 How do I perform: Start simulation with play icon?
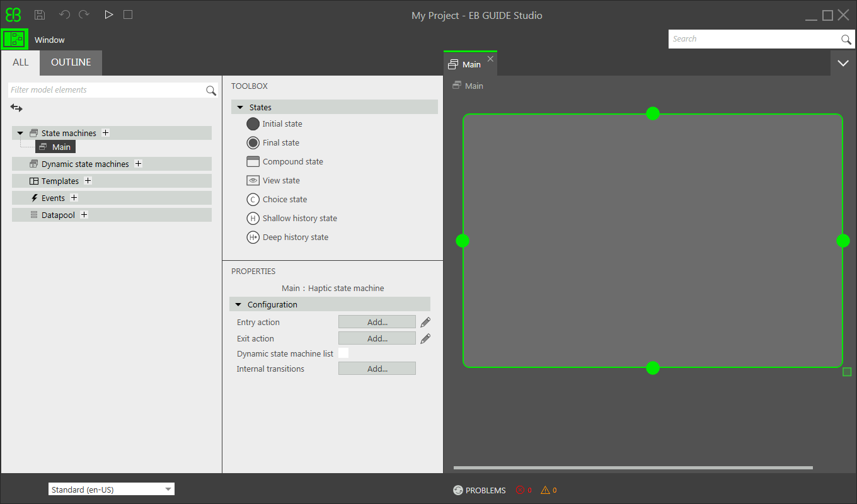point(109,14)
